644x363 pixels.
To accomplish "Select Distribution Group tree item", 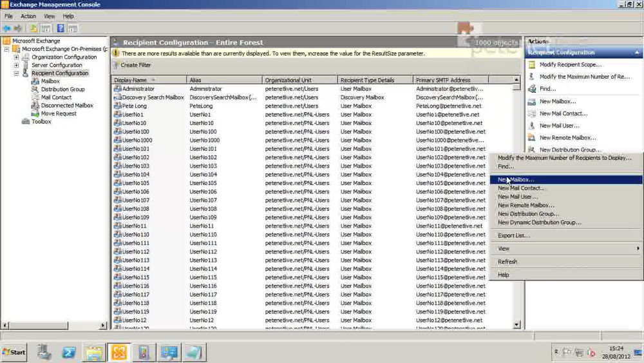I will click(62, 89).
